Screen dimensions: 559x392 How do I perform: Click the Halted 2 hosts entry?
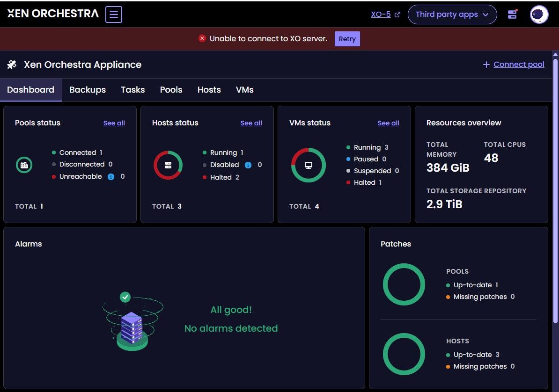coord(221,177)
